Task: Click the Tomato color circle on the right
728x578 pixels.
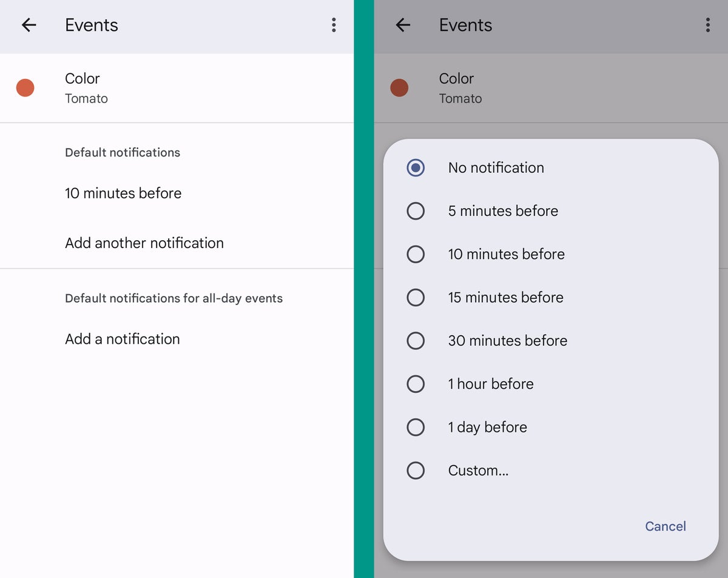Action: [399, 87]
